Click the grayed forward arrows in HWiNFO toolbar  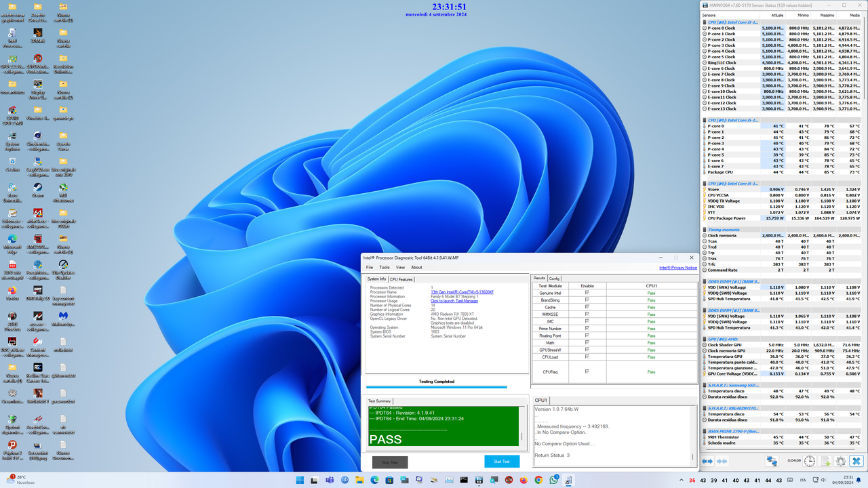pos(722,461)
